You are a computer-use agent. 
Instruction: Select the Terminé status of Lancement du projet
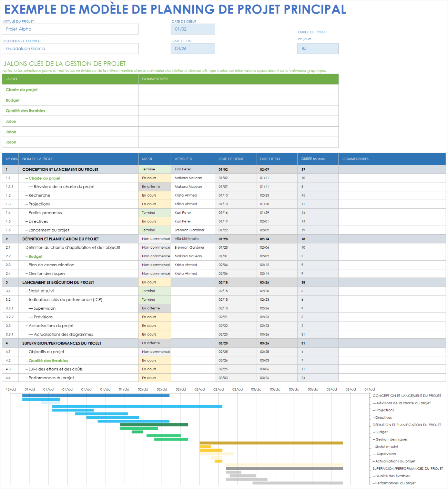click(x=154, y=230)
